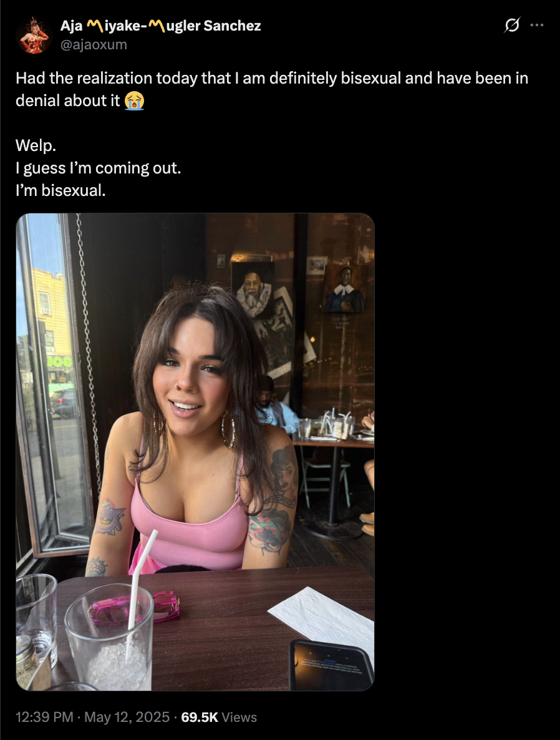Click the 'I'm bisexual.' text line
The width and height of the screenshot is (560, 740).
[60, 190]
